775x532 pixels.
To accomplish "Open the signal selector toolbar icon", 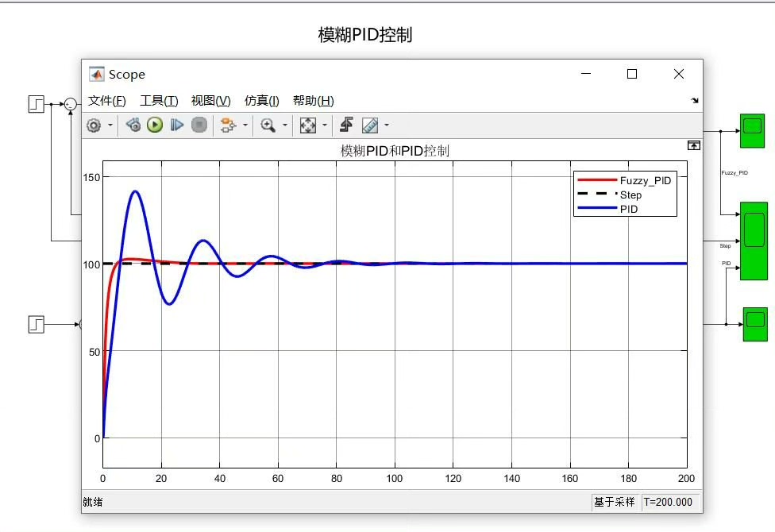I will (x=228, y=125).
